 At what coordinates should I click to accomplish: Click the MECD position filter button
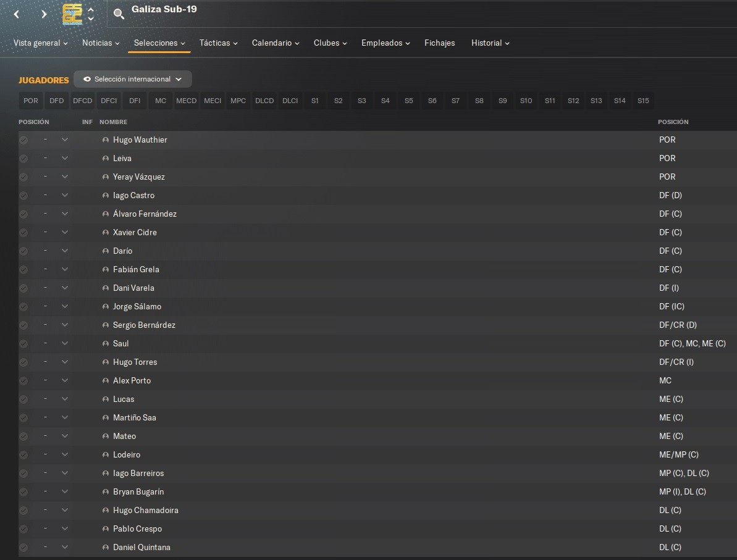(x=187, y=101)
